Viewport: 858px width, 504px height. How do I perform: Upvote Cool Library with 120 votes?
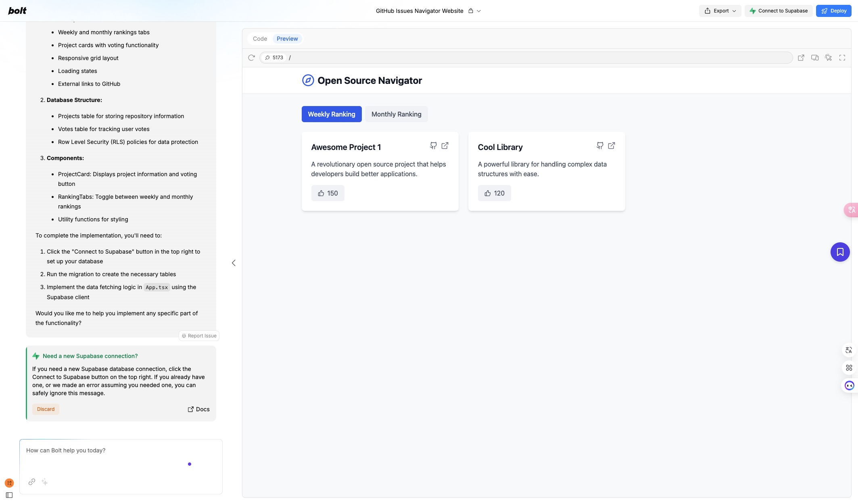494,193
